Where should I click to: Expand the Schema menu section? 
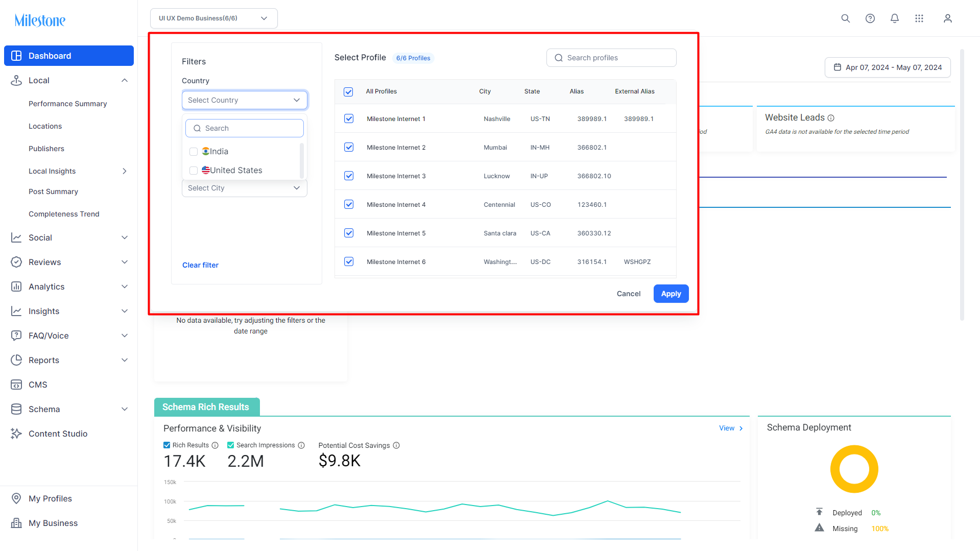[x=125, y=409]
